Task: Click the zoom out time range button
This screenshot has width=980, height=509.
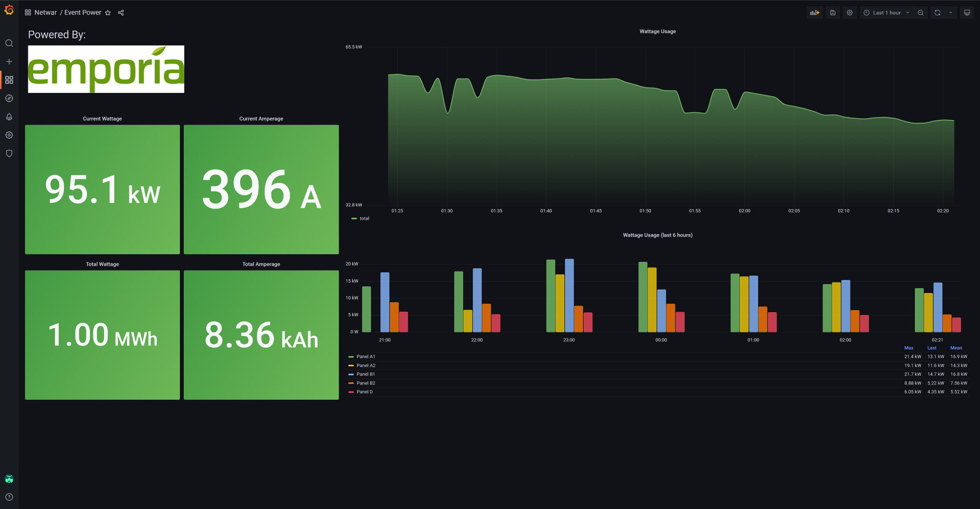Action: point(921,13)
